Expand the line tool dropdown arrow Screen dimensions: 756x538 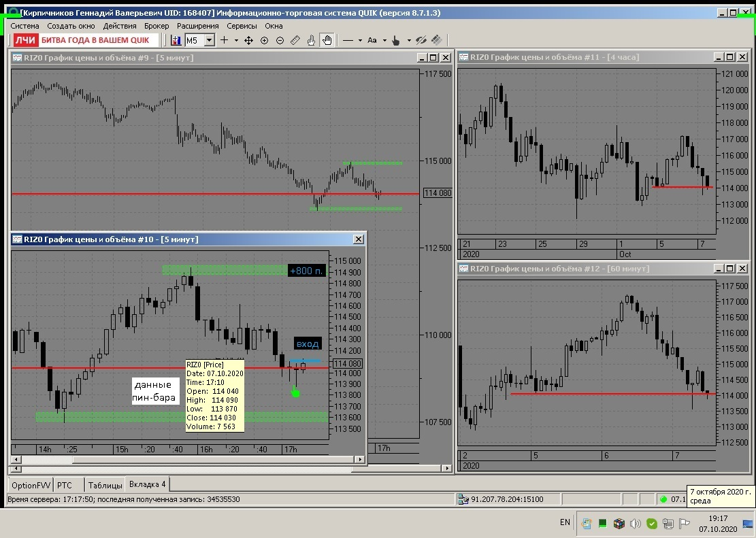[360, 41]
